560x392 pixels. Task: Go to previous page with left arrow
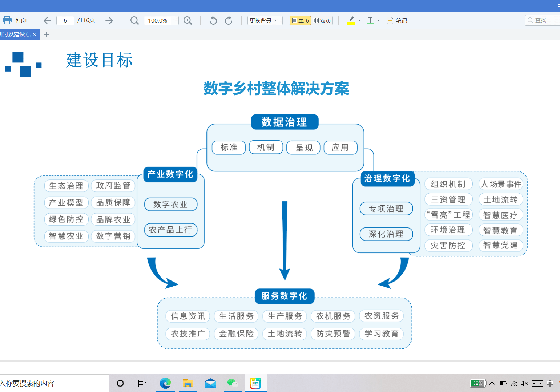(47, 21)
